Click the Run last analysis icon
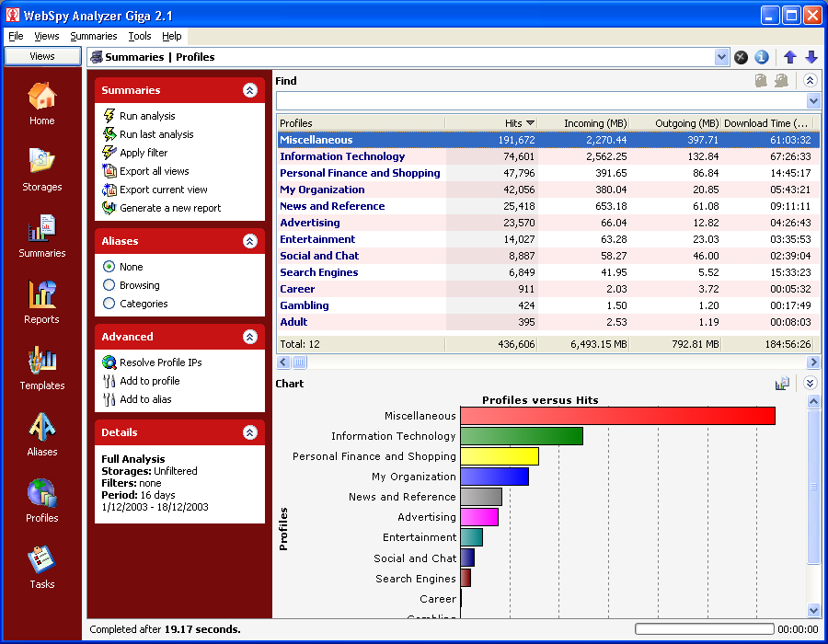Image resolution: width=828 pixels, height=644 pixels. (x=109, y=134)
